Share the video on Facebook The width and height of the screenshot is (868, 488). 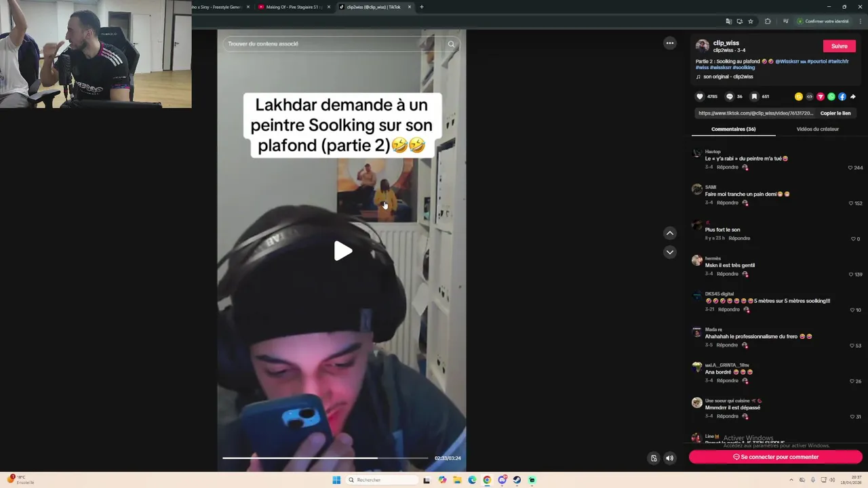pyautogui.click(x=842, y=96)
